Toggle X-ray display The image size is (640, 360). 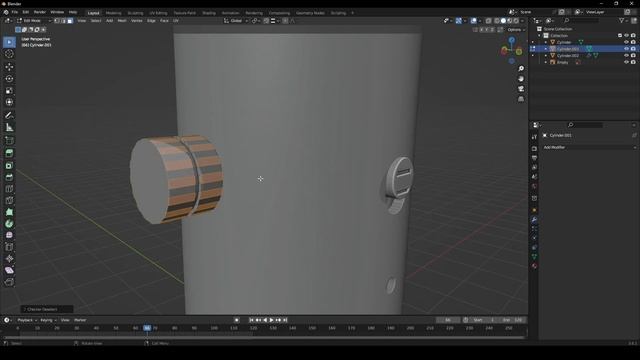click(x=489, y=21)
